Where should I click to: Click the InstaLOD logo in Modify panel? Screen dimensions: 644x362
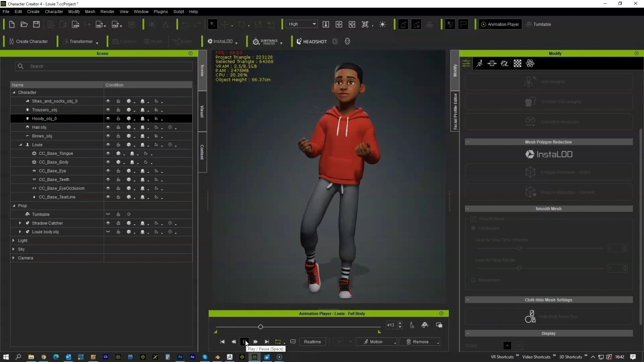(548, 154)
